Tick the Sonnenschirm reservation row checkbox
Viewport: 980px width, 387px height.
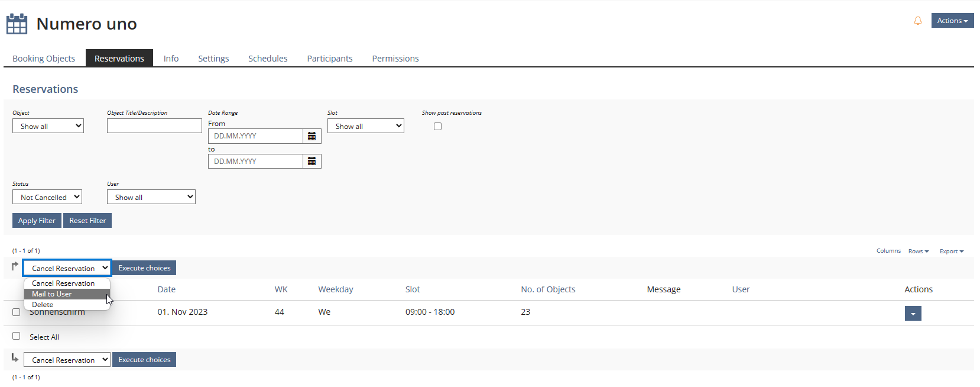[x=17, y=312]
